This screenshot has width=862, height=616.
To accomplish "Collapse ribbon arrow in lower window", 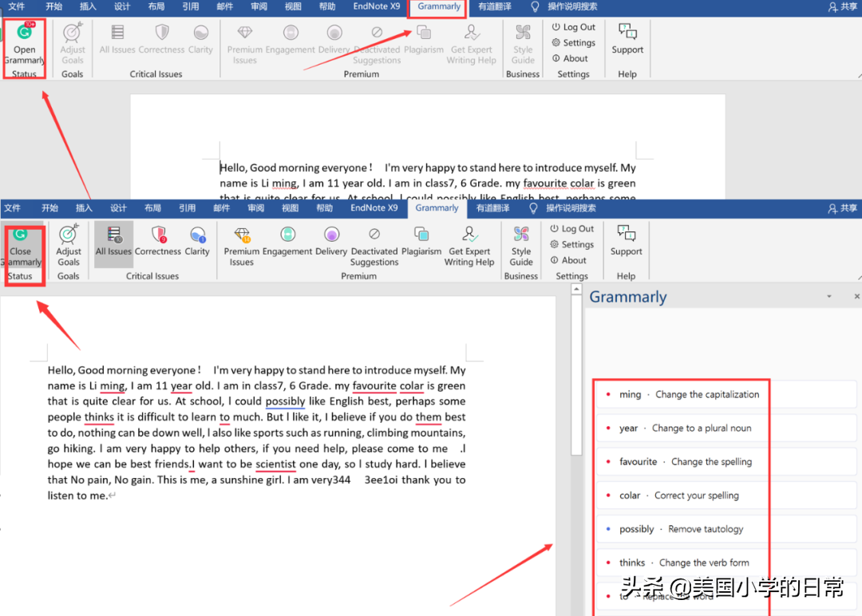I will [859, 278].
